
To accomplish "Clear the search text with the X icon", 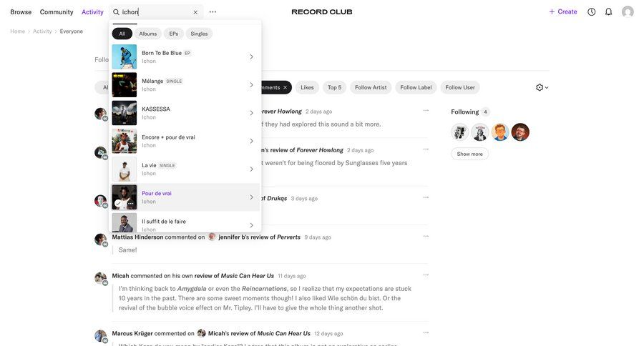I will coord(195,12).
